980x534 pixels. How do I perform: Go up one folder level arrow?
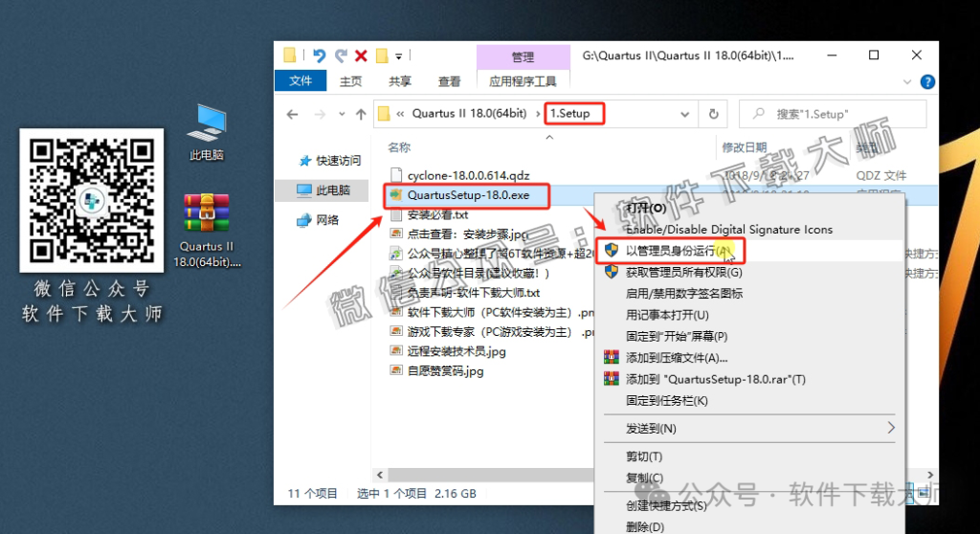(x=361, y=114)
